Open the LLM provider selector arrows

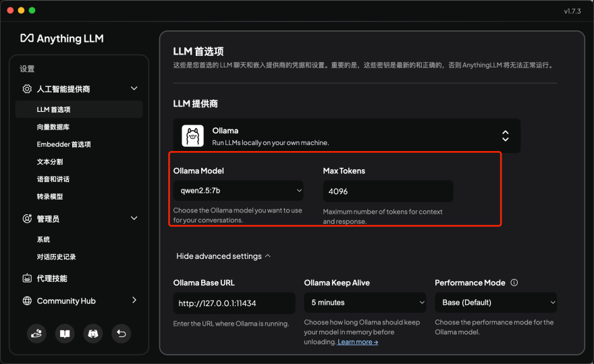pyautogui.click(x=505, y=136)
